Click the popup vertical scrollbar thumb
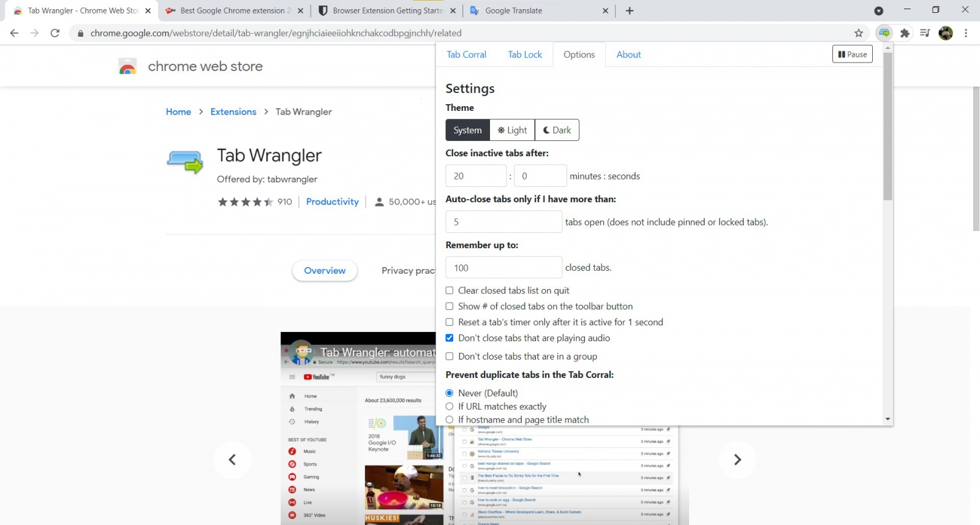980x525 pixels. click(888, 126)
